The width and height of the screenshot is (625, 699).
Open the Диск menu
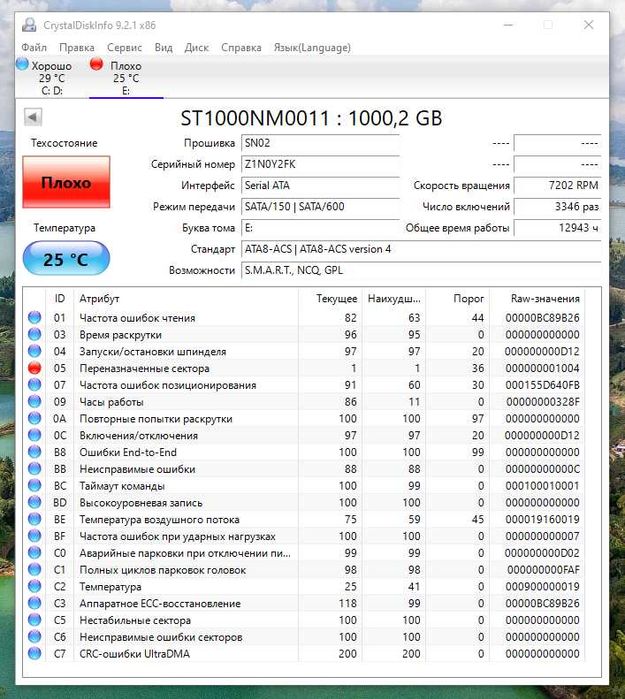(197, 47)
